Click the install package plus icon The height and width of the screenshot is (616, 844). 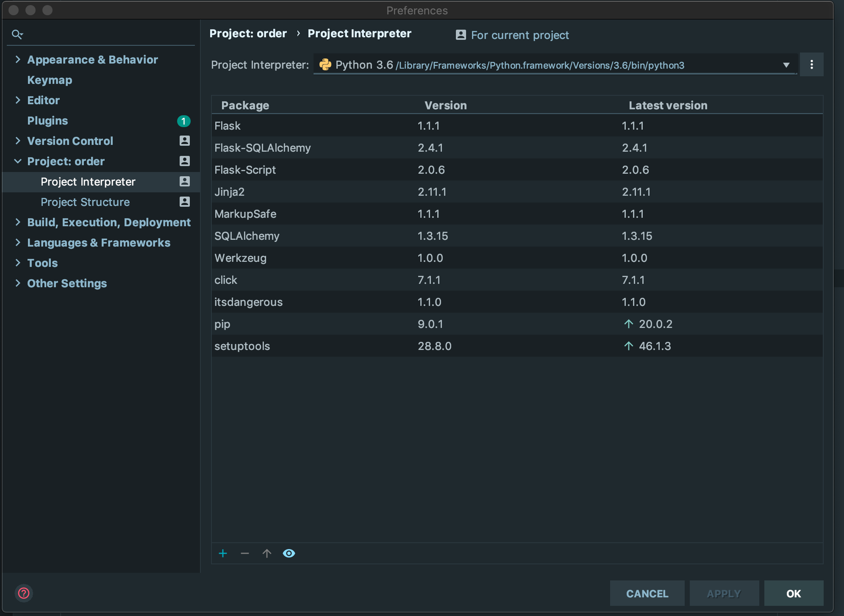click(x=223, y=553)
